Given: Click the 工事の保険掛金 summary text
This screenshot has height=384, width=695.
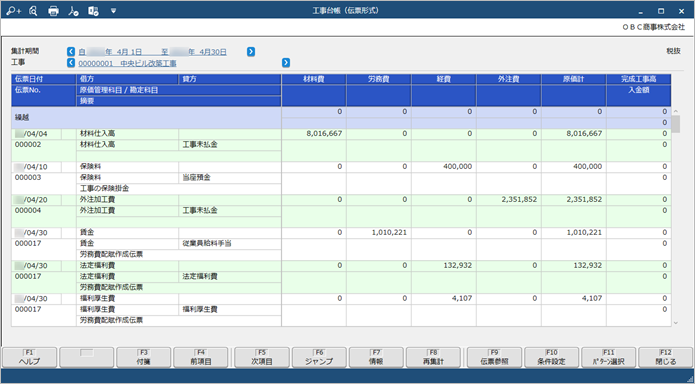Looking at the screenshot, I should (105, 188).
